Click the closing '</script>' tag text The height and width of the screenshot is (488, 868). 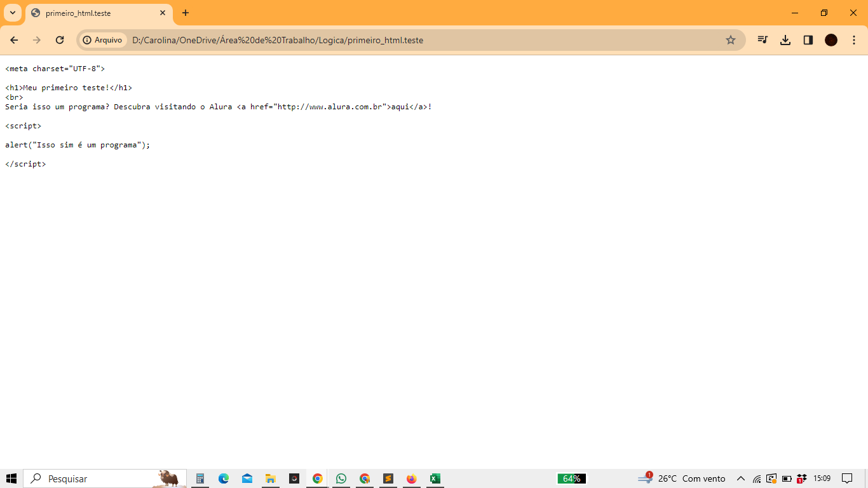tap(25, 164)
